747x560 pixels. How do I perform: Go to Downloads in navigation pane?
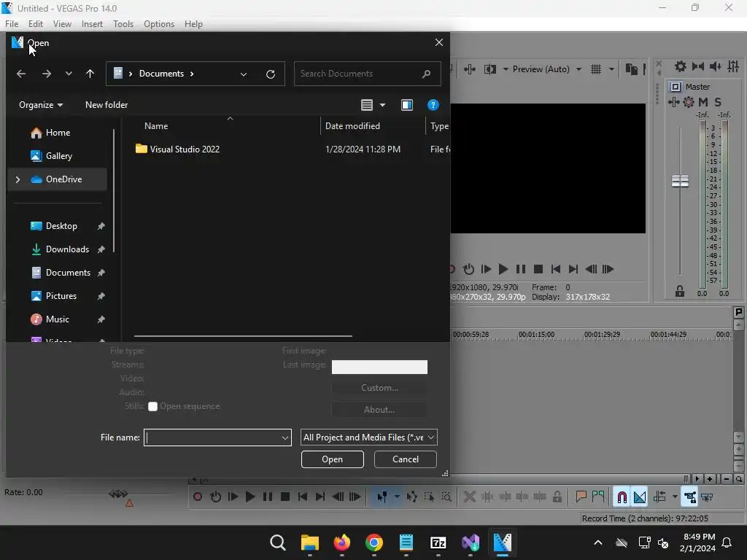tap(67, 249)
